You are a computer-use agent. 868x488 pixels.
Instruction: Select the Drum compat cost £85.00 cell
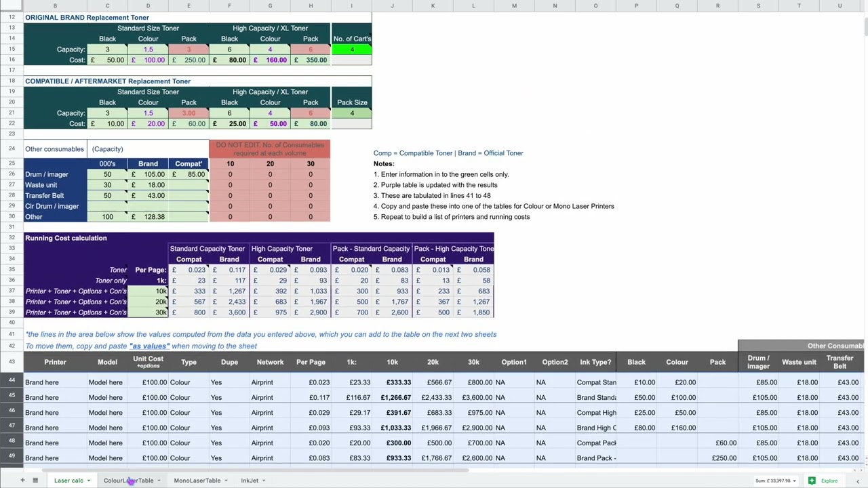[x=189, y=174]
